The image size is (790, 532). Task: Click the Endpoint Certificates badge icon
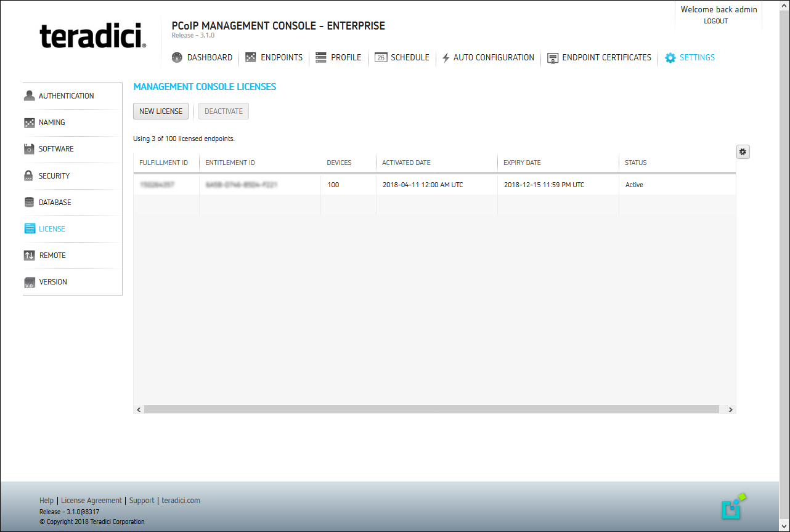click(553, 58)
